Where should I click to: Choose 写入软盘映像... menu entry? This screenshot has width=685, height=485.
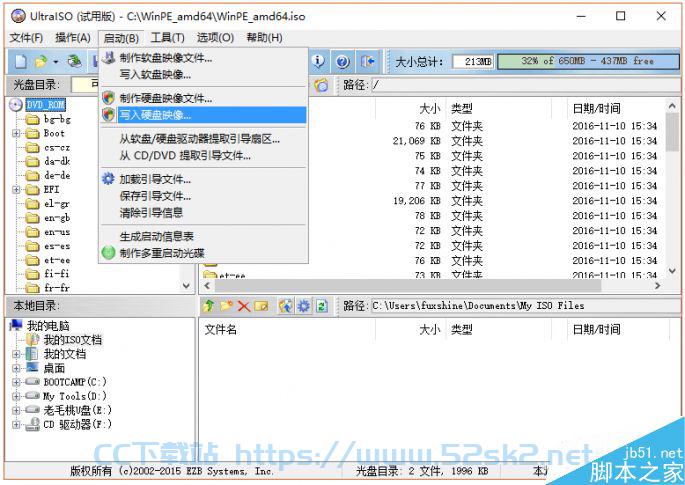(x=204, y=74)
